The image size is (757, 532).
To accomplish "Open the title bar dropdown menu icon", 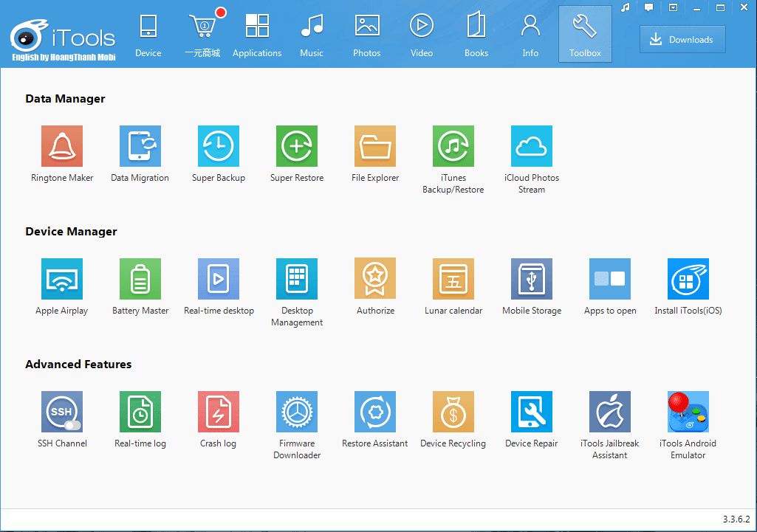I will tap(673, 7).
